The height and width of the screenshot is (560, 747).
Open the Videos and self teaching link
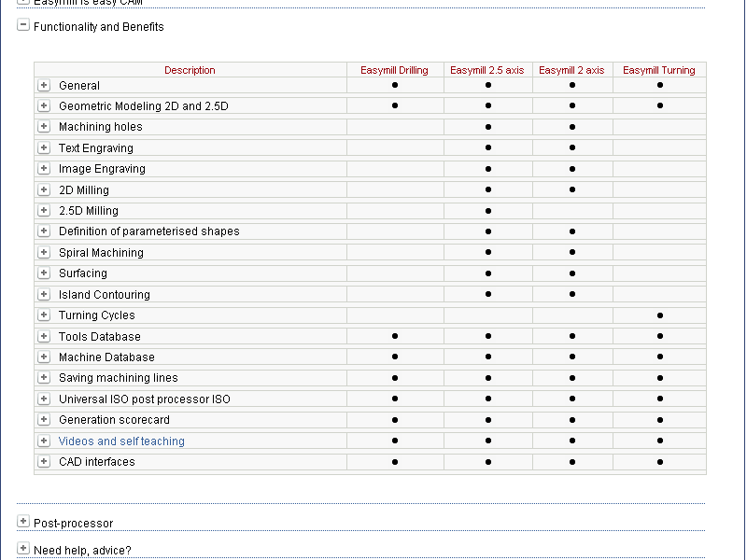pos(121,441)
